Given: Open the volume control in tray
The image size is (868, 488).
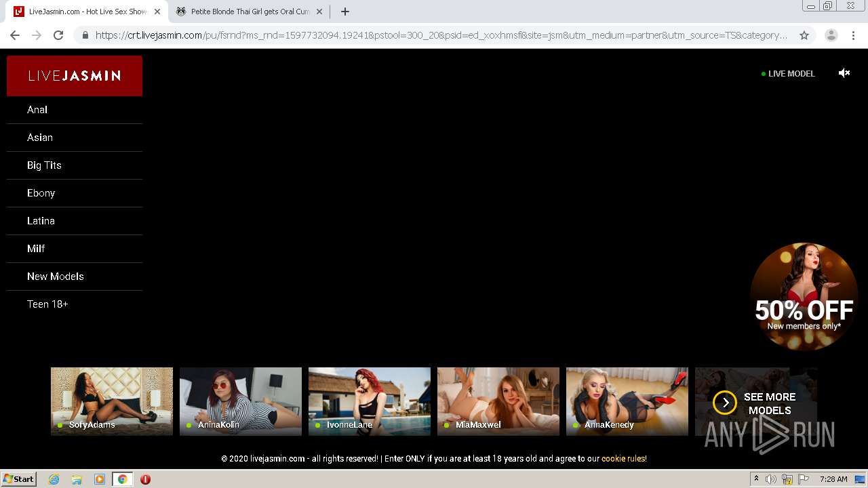Looking at the screenshot, I should point(771,479).
